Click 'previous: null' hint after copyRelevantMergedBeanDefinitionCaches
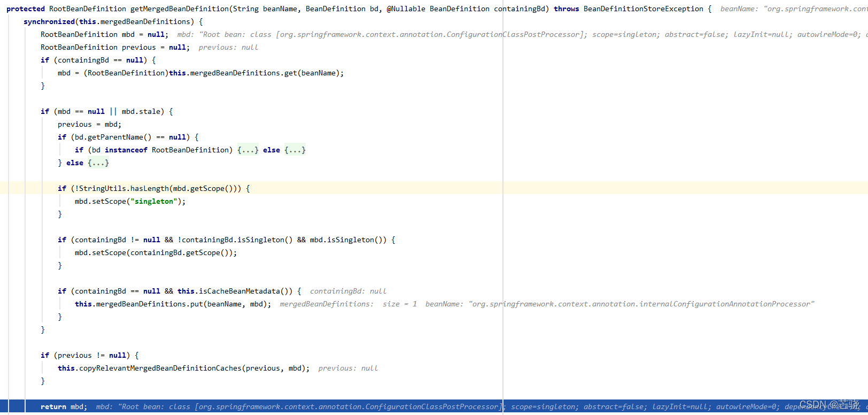Screen dimensions: 868x415 coord(348,368)
